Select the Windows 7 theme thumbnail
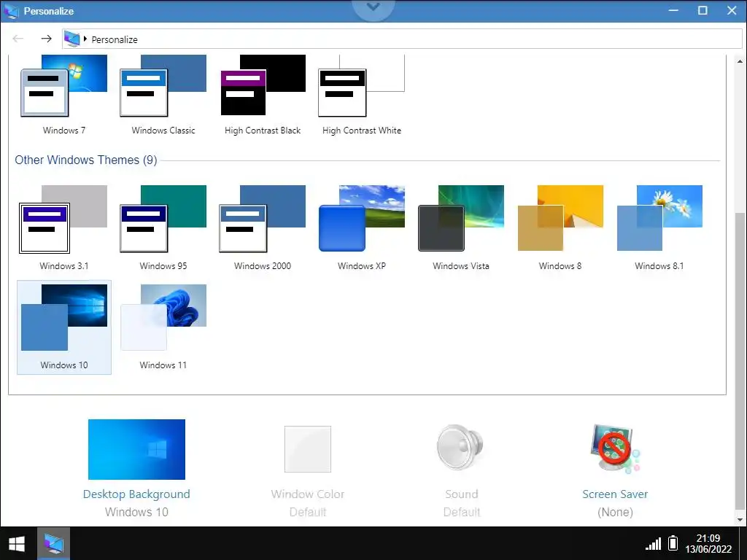 tap(64, 86)
